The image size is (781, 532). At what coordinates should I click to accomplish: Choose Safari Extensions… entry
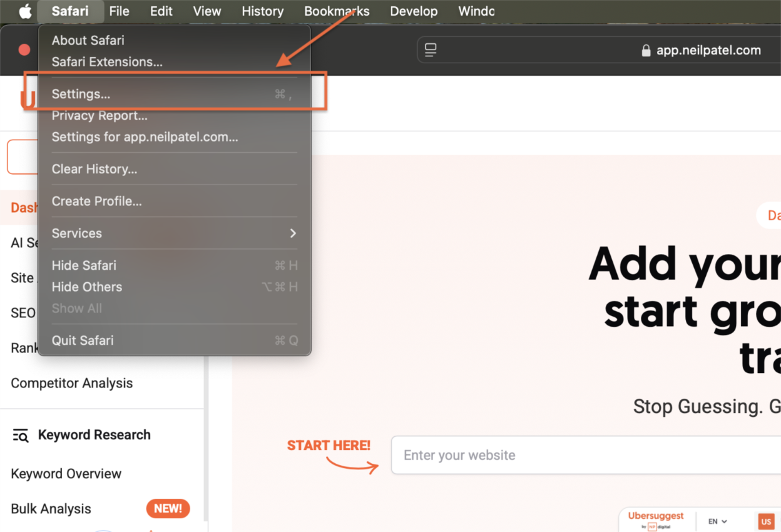tap(175, 62)
